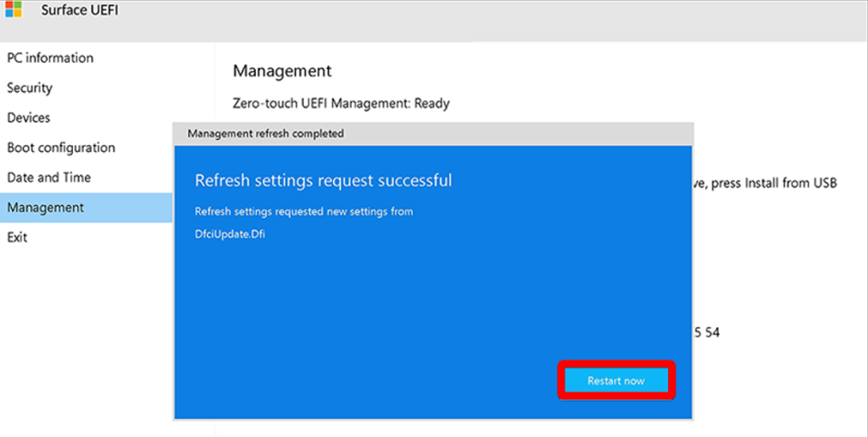Select Management in sidebar menu
The width and height of the screenshot is (868, 437).
[x=86, y=208]
